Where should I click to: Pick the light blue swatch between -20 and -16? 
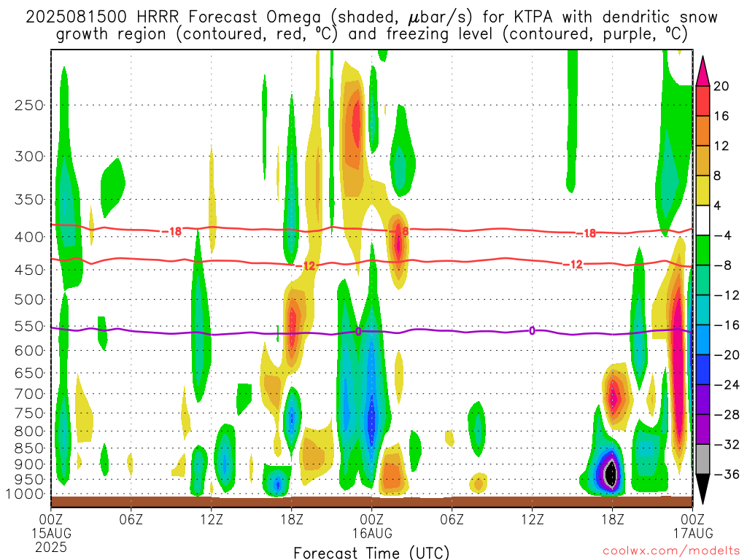(x=703, y=340)
